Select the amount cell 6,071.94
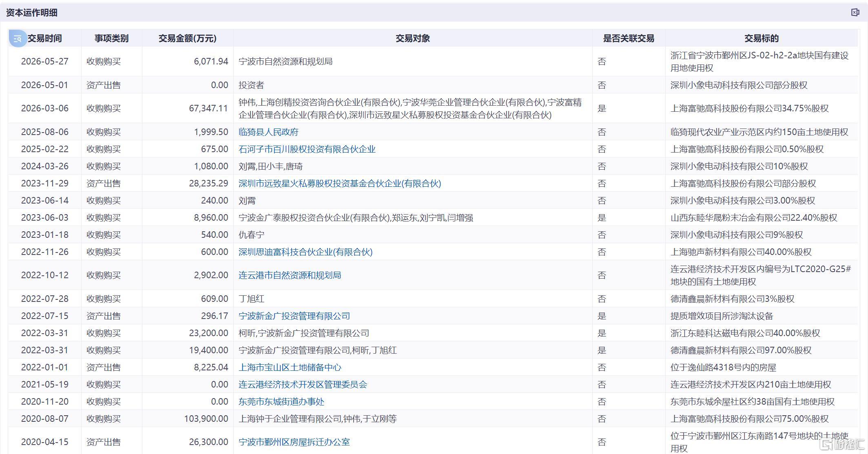Screen dimensions: 868x454 (x=211, y=62)
